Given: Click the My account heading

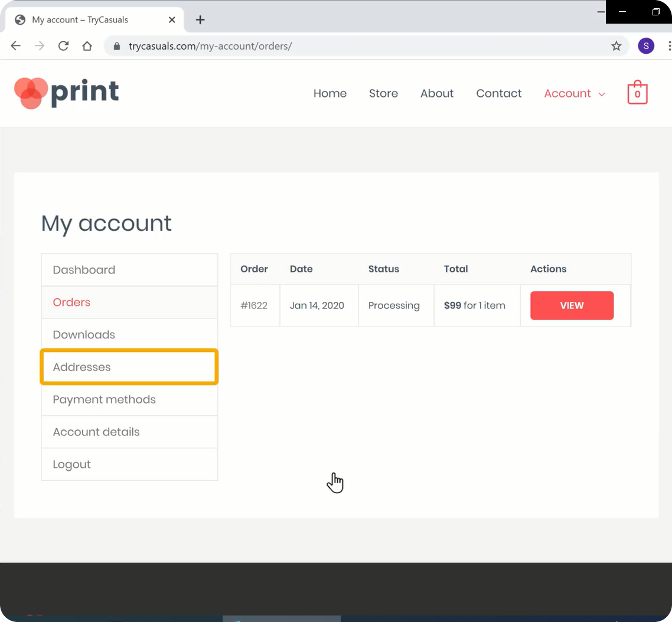Looking at the screenshot, I should tap(106, 223).
